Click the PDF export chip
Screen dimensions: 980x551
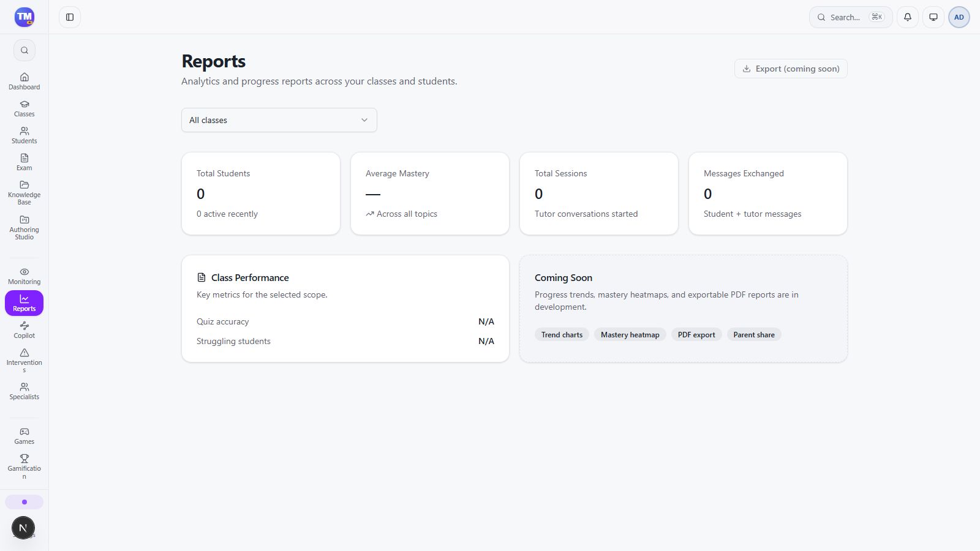click(696, 335)
